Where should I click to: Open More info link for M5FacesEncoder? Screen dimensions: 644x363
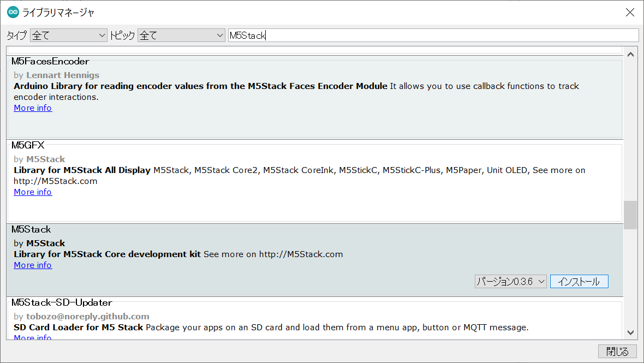coord(33,108)
